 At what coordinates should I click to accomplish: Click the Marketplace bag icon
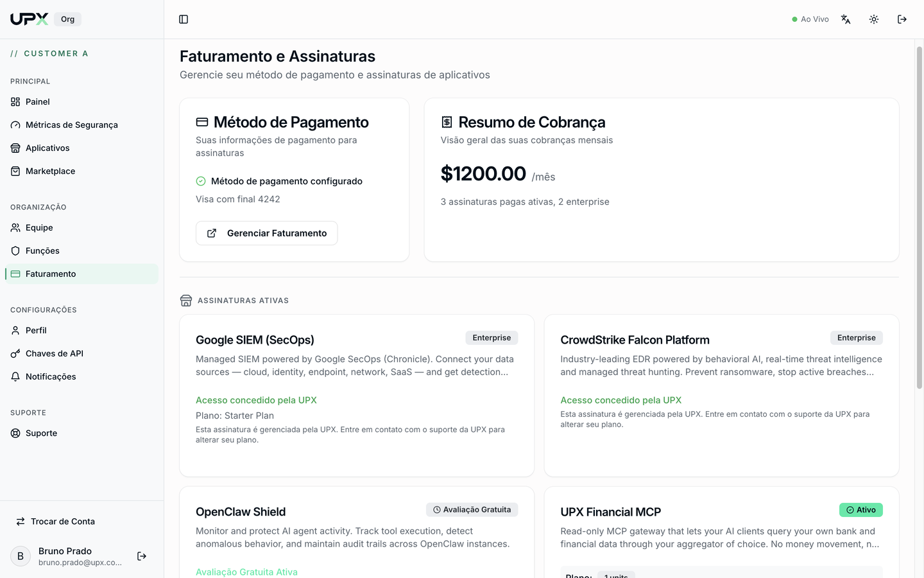pyautogui.click(x=15, y=171)
